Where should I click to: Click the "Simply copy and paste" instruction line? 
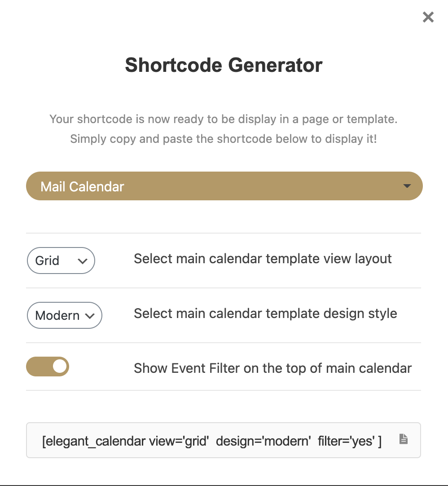pyautogui.click(x=224, y=139)
